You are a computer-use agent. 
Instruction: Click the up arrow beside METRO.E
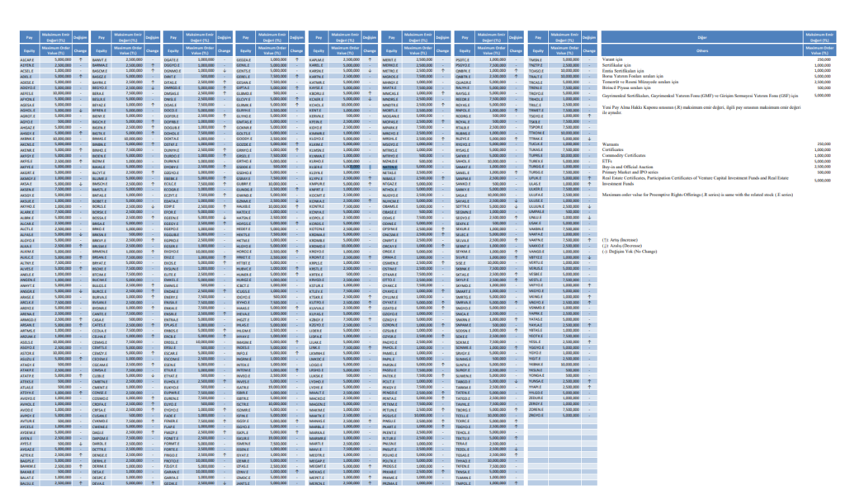click(x=442, y=71)
